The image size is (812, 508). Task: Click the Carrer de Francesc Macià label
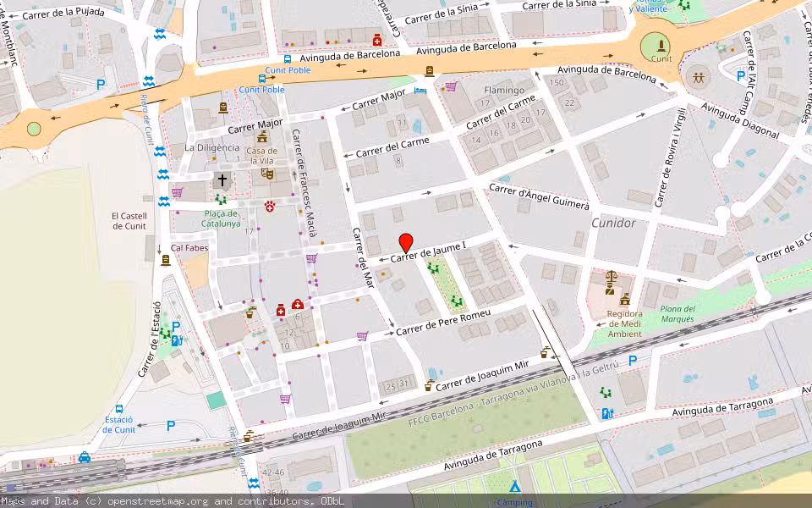(x=304, y=184)
